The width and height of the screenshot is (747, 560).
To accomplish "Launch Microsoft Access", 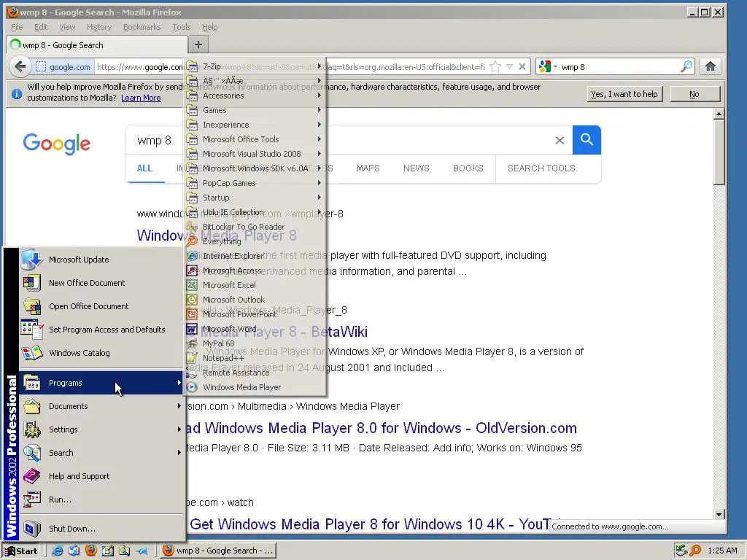I will pyautogui.click(x=255, y=271).
